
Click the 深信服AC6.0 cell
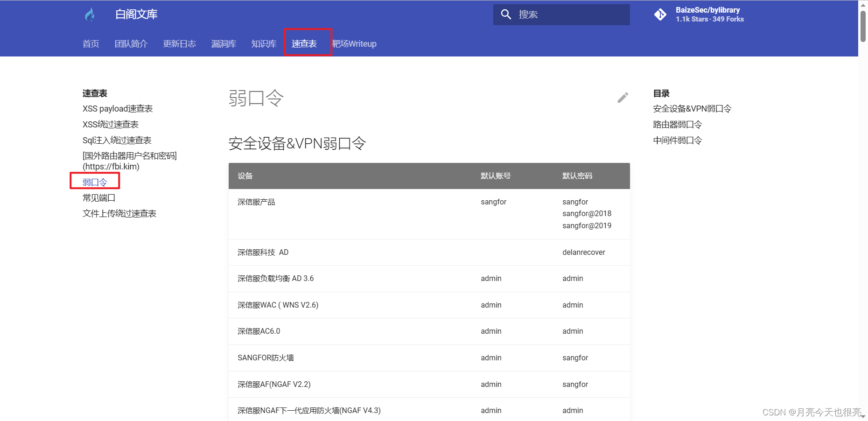(x=259, y=331)
